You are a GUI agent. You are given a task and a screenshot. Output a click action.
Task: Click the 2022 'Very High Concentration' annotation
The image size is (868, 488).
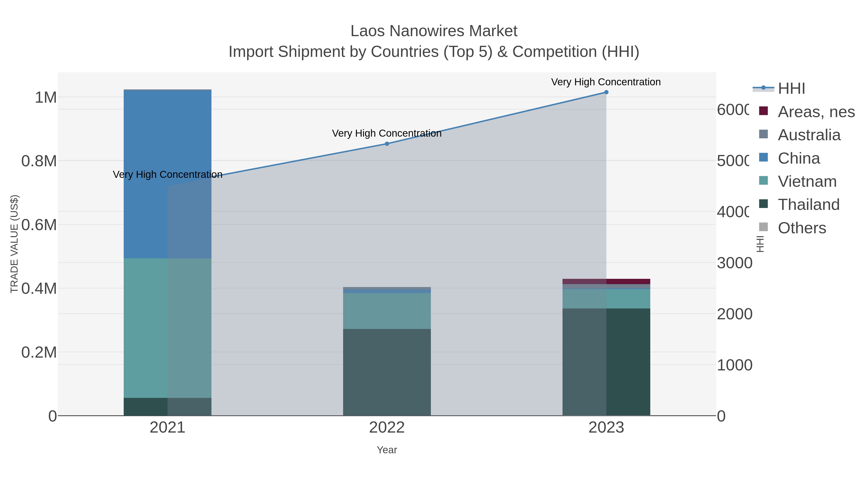(387, 133)
